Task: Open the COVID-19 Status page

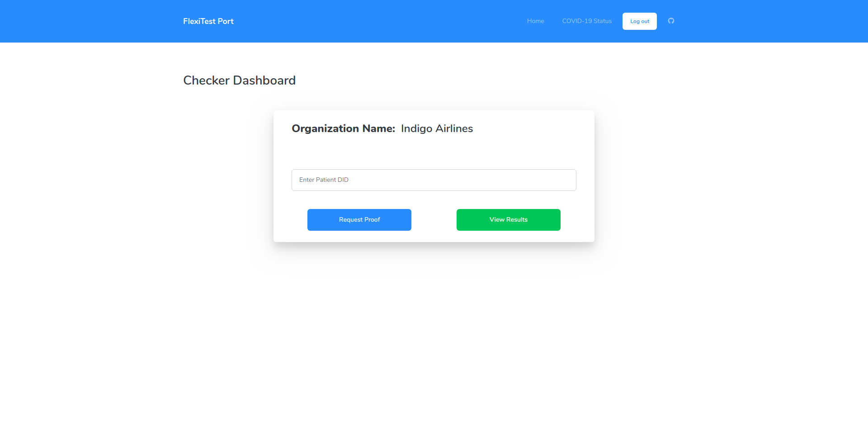Action: click(x=587, y=21)
